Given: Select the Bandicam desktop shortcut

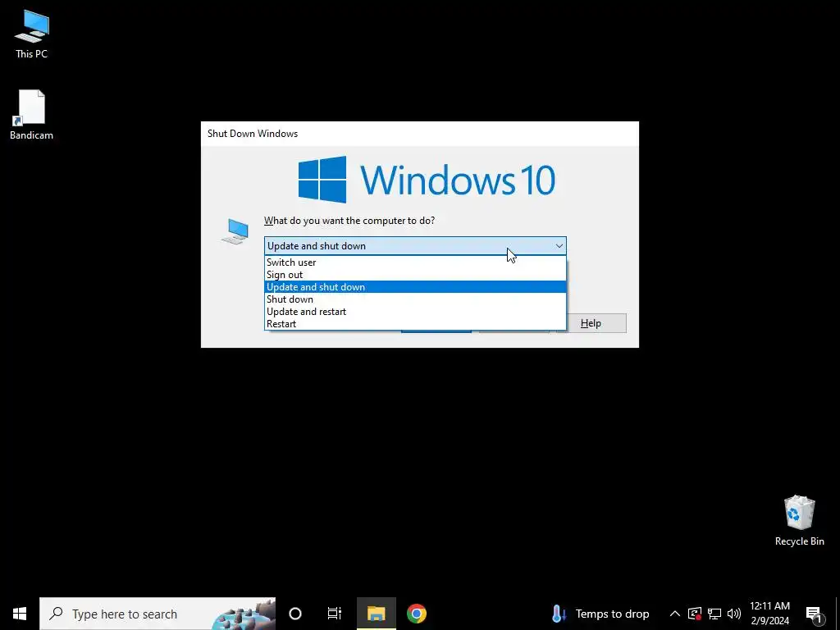Looking at the screenshot, I should point(32,115).
